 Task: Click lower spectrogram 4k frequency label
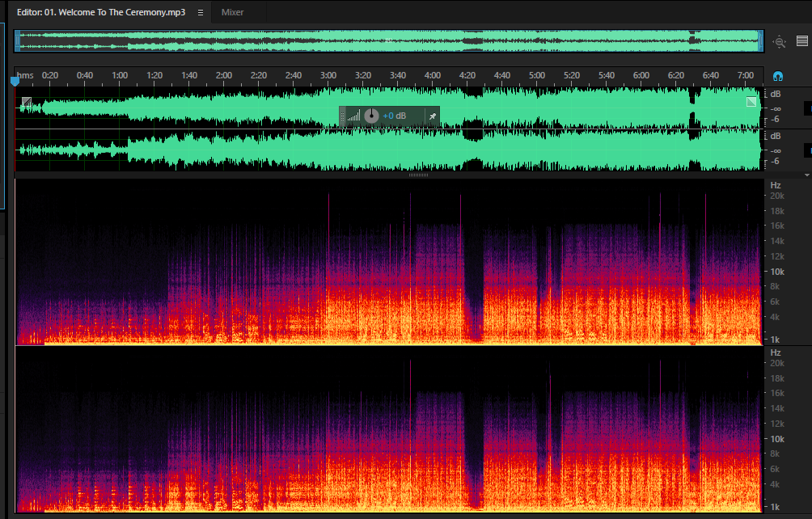pyautogui.click(x=775, y=485)
